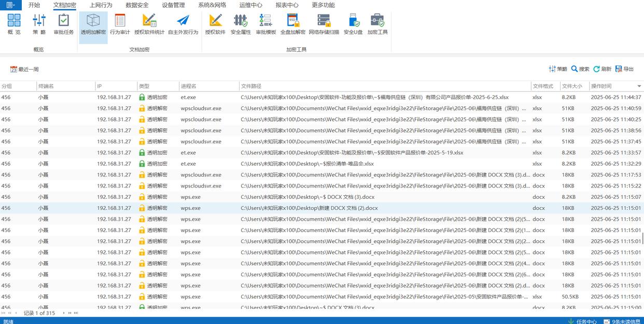644x324 pixels.
Task: Click the 审批模板 ribbon icon
Action: (x=266, y=24)
